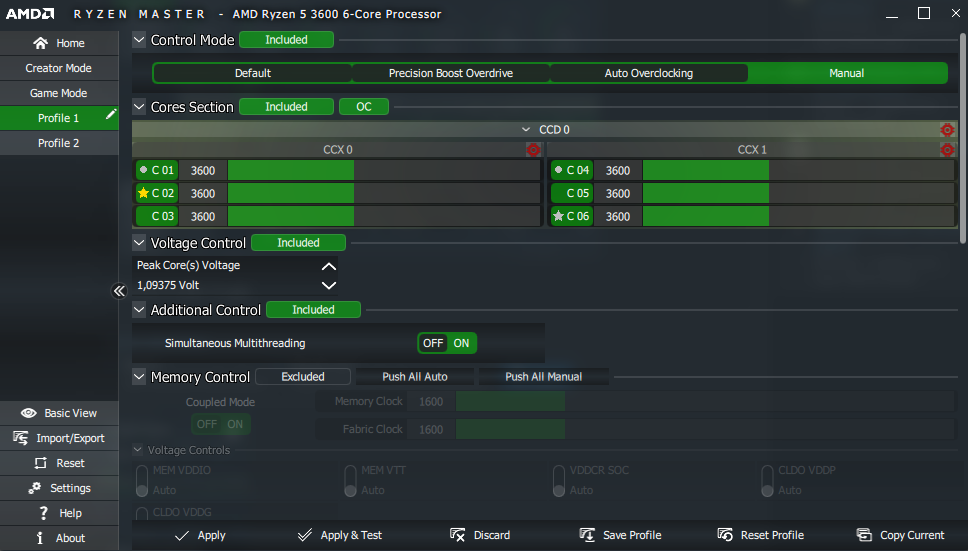Switch to Profile 2
This screenshot has width=968, height=551.
tap(59, 143)
